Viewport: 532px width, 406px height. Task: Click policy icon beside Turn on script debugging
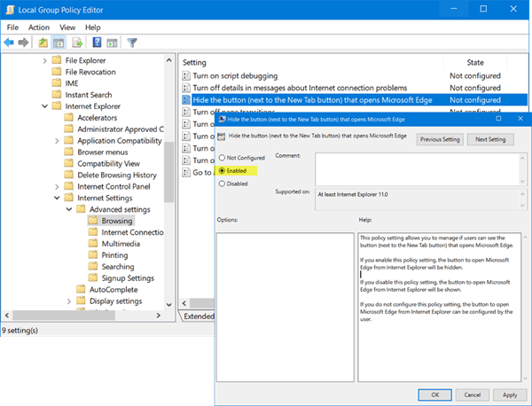[186, 75]
